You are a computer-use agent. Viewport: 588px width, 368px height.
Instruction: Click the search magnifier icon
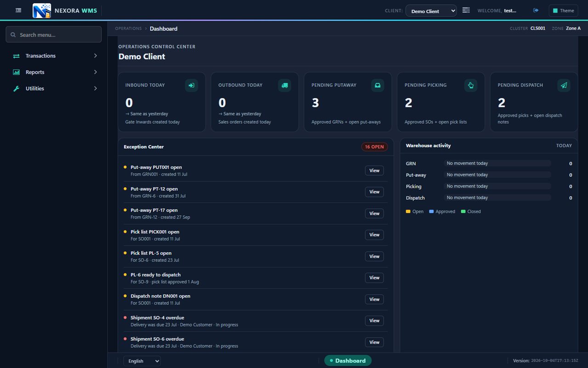(x=13, y=35)
